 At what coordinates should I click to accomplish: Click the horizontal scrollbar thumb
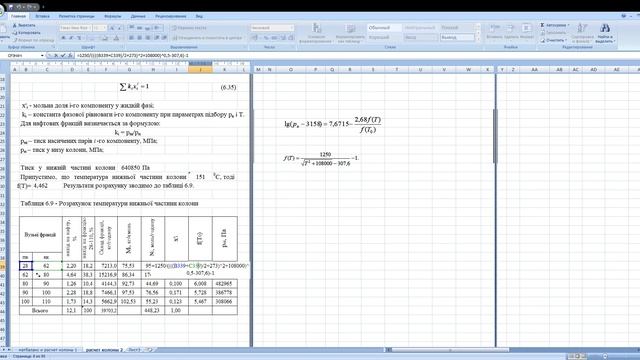pos(451,350)
